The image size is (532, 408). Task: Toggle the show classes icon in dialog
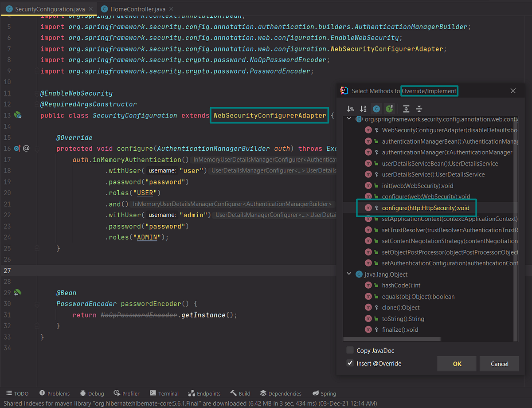(376, 109)
